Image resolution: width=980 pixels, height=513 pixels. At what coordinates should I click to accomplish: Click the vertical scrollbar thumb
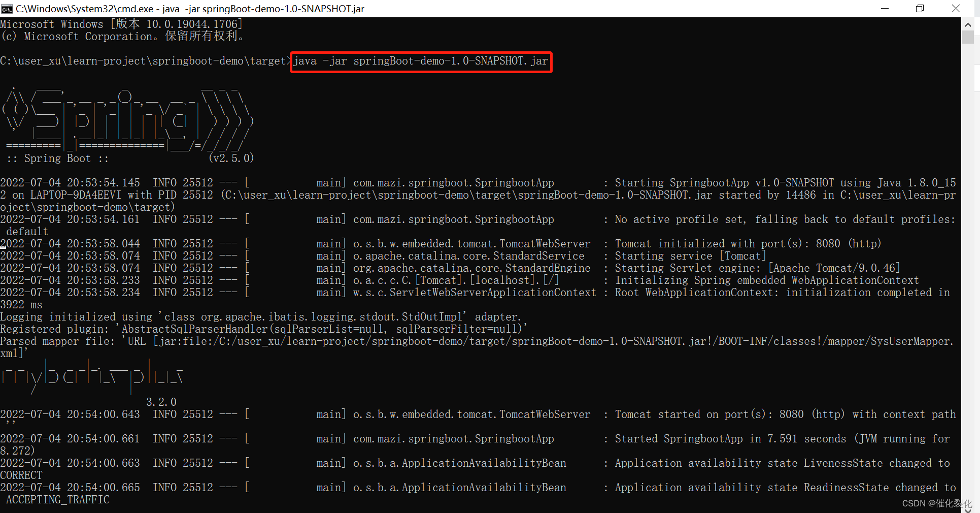967,37
